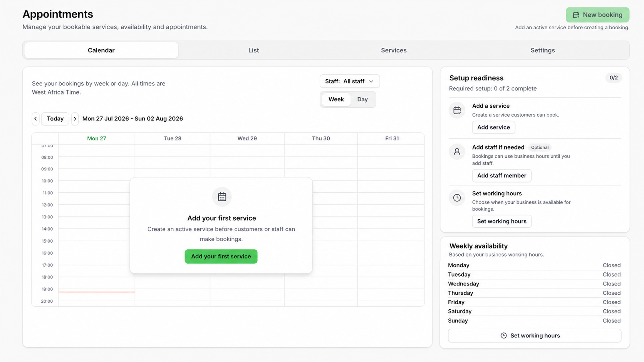Click the Add staff member button

tap(501, 175)
